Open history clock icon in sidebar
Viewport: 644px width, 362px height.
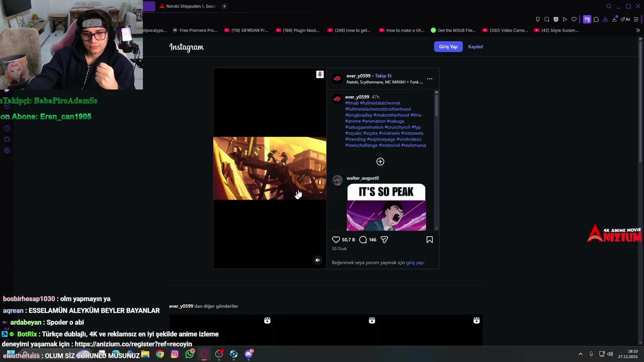7,128
